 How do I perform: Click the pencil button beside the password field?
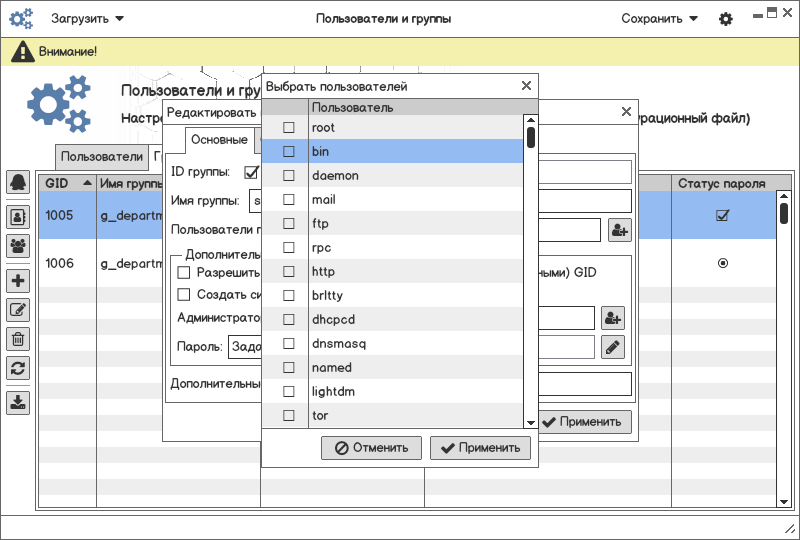point(612,347)
